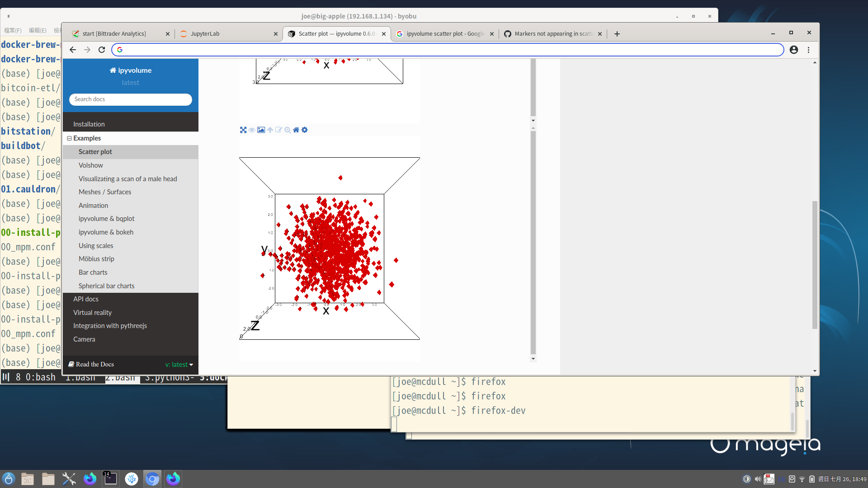Click the volume icon in the system tray

pyautogui.click(x=758, y=479)
